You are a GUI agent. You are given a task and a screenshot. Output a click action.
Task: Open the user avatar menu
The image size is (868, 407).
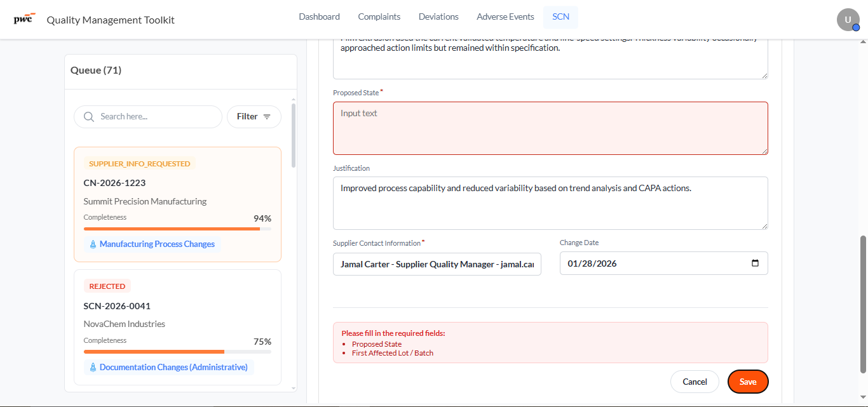(848, 20)
